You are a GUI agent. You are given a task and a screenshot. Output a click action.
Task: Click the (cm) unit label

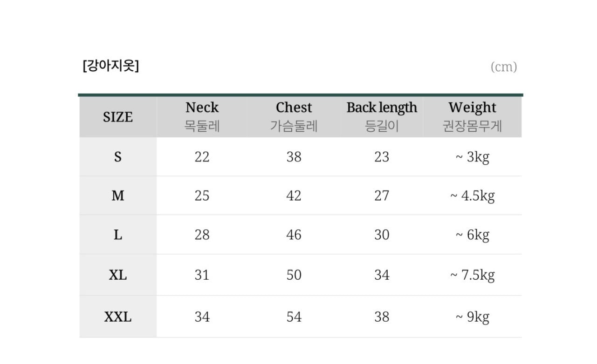[x=504, y=67]
